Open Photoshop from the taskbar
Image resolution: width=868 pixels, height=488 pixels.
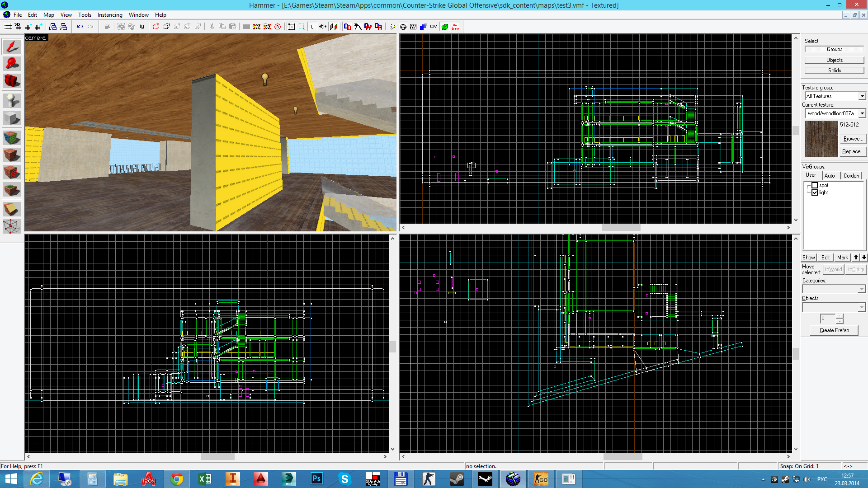pyautogui.click(x=316, y=479)
